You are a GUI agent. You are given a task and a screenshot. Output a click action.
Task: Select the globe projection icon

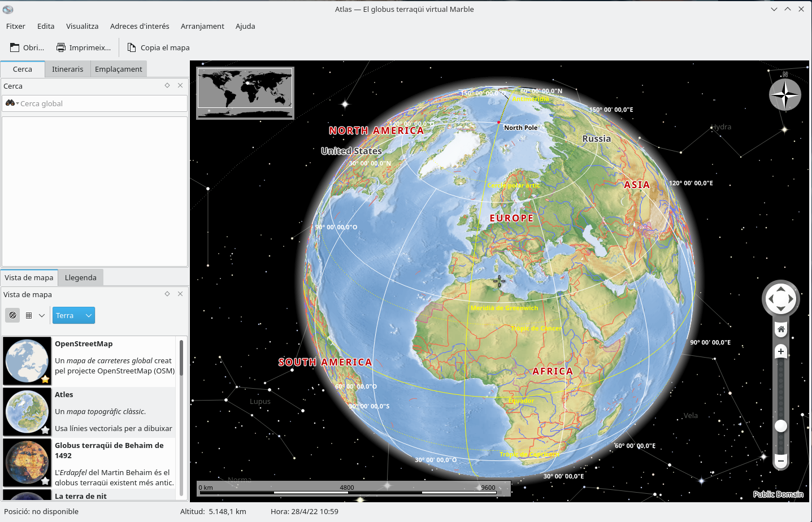click(12, 315)
